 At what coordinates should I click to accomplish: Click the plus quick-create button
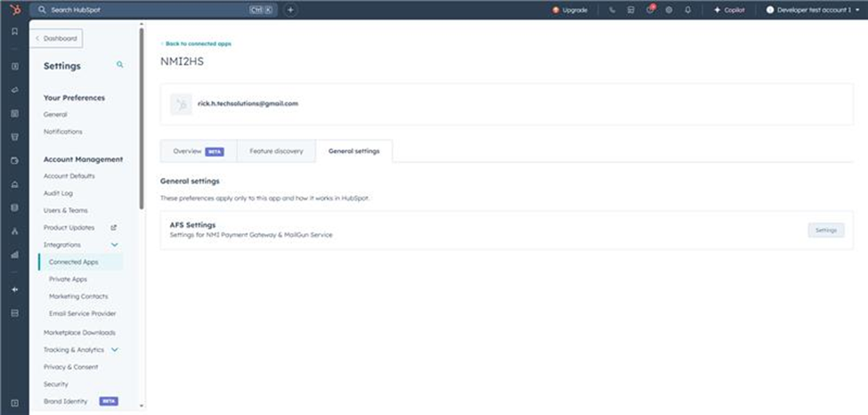290,10
